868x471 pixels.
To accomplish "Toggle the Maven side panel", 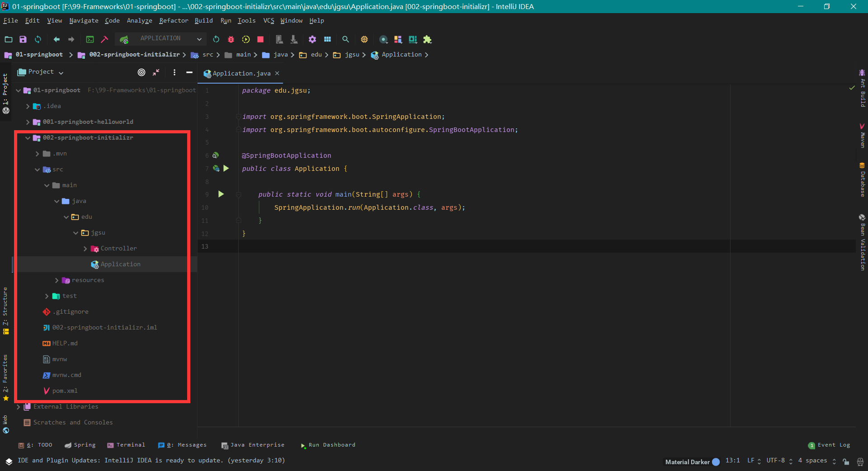I will click(x=862, y=136).
